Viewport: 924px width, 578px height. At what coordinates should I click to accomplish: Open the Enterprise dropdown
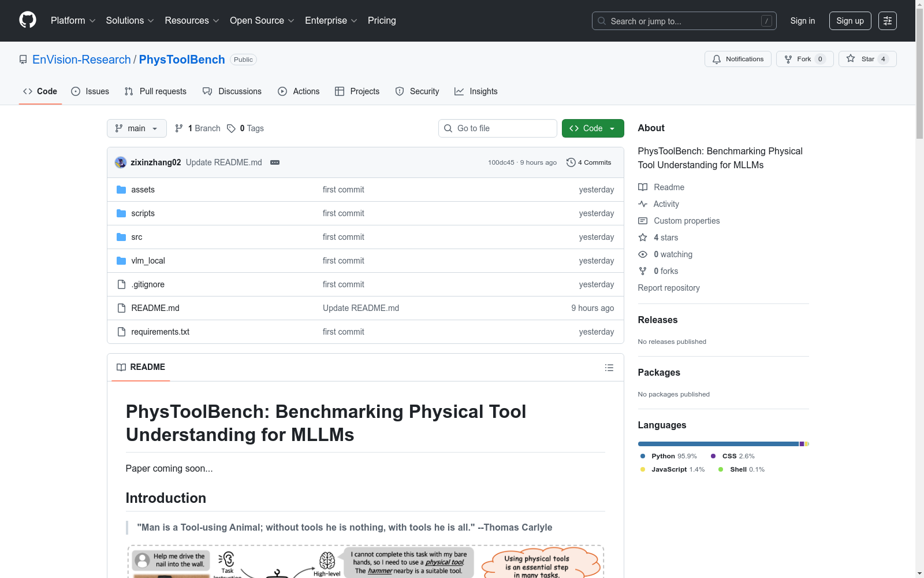point(331,21)
